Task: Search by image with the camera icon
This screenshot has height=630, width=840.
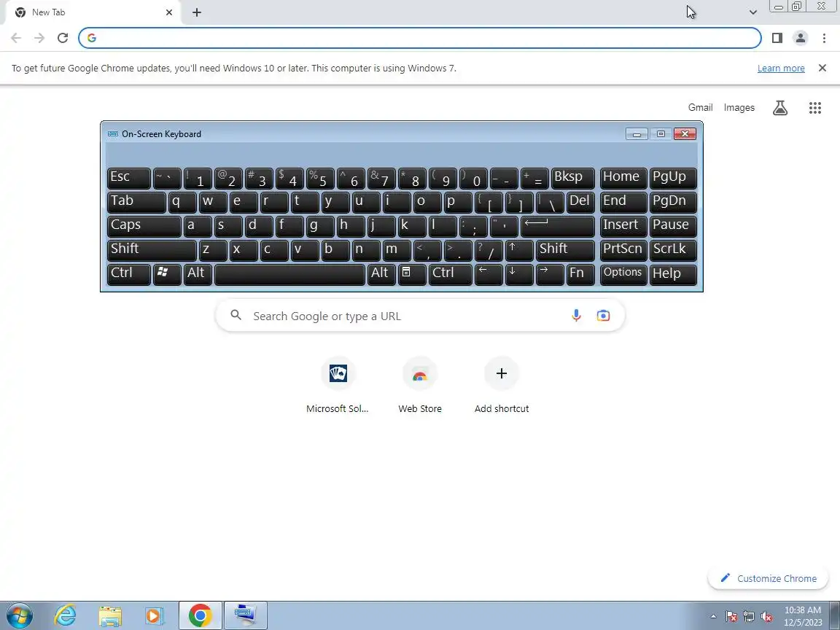Action: coord(603,316)
